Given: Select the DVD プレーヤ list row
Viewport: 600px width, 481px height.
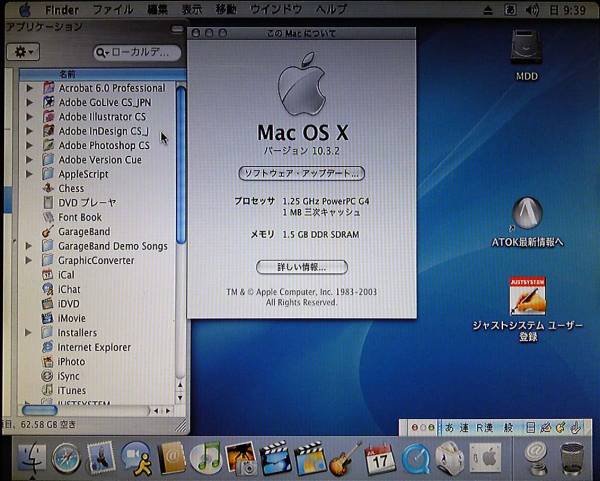Looking at the screenshot, I should click(98, 202).
